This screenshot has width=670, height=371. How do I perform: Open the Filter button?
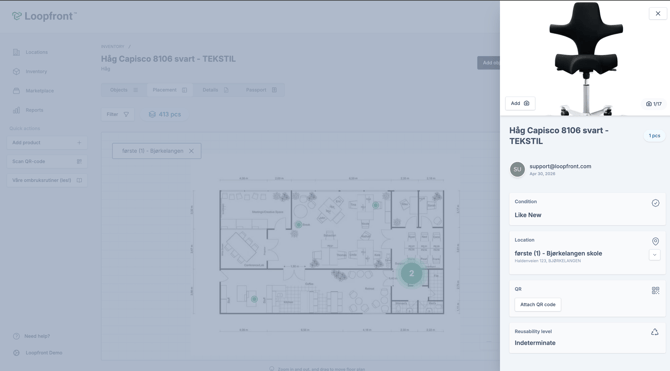118,115
